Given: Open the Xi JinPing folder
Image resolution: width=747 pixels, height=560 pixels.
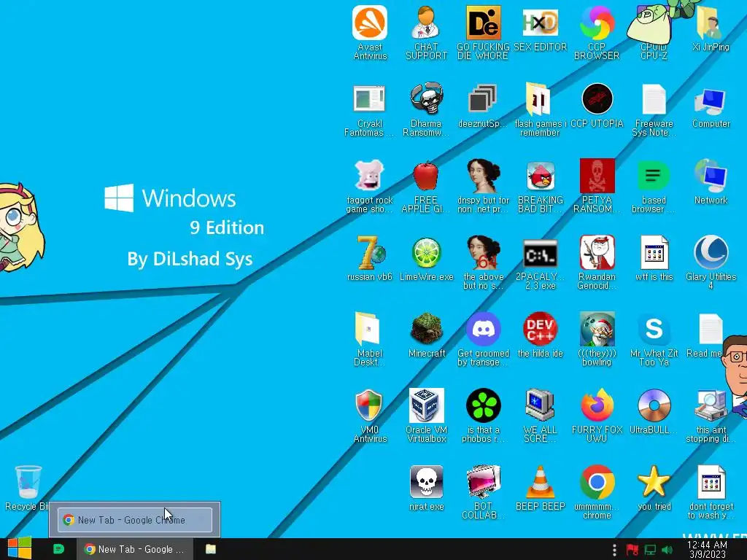Looking at the screenshot, I should click(711, 23).
